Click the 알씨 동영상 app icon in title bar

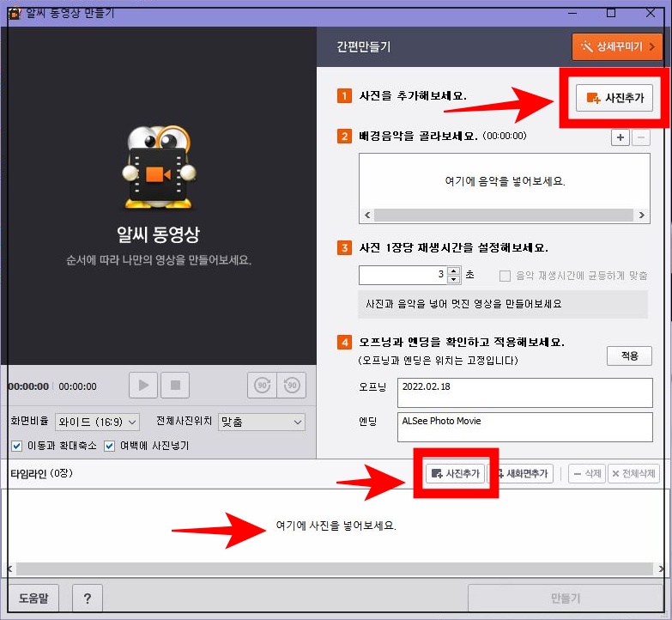[14, 13]
